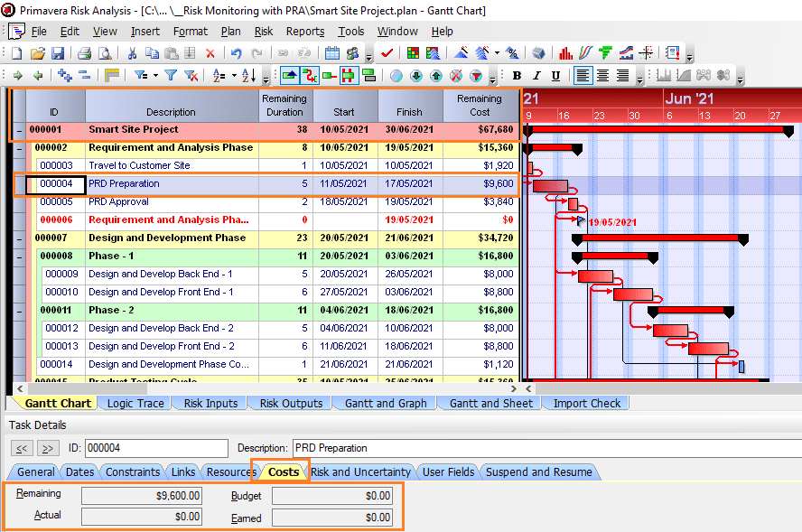Open the Resources task details tab

[231, 472]
